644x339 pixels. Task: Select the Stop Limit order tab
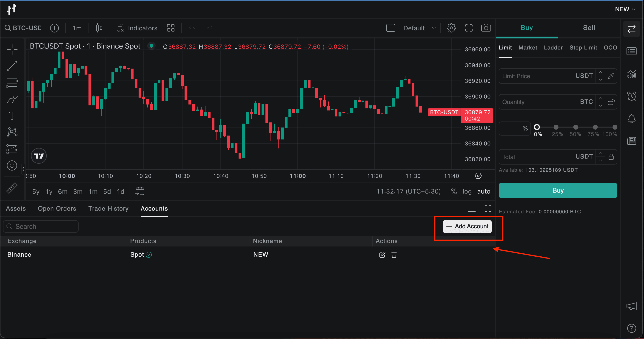[x=583, y=48]
